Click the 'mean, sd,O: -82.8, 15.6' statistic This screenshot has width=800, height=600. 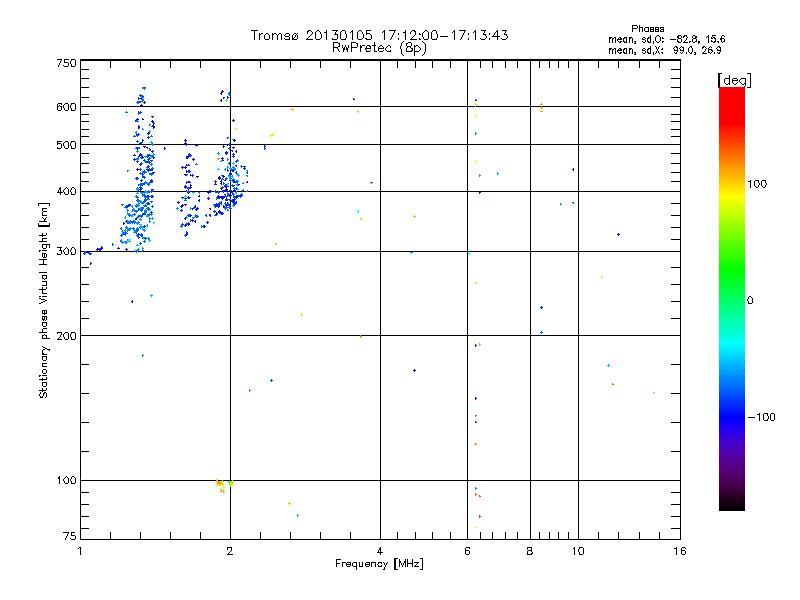[x=666, y=39]
